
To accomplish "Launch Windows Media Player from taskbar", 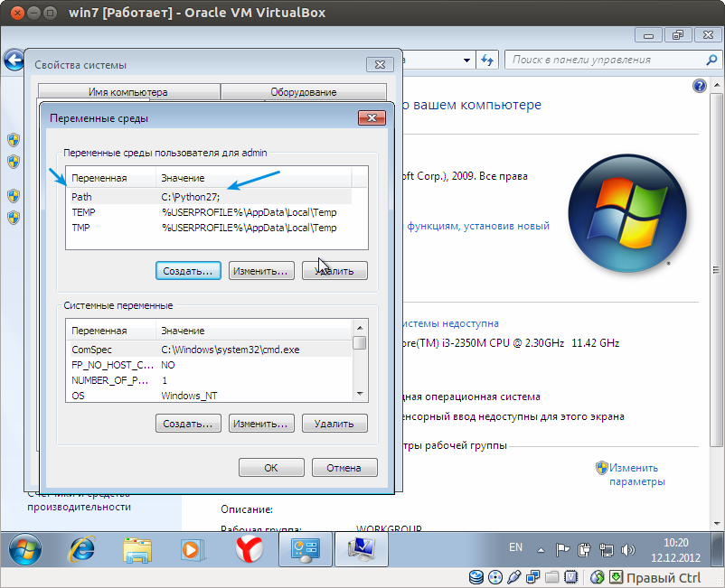I will pos(192,550).
